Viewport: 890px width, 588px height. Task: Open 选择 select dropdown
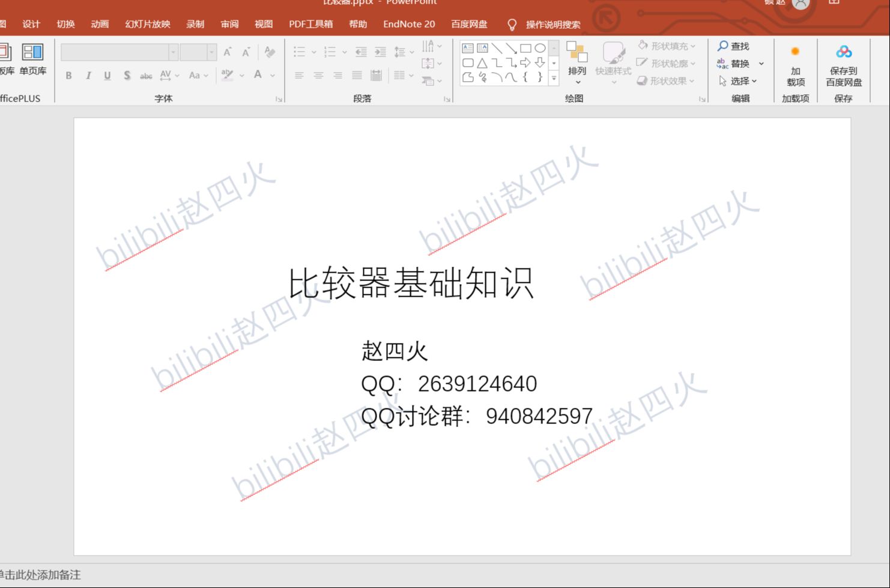(x=738, y=80)
